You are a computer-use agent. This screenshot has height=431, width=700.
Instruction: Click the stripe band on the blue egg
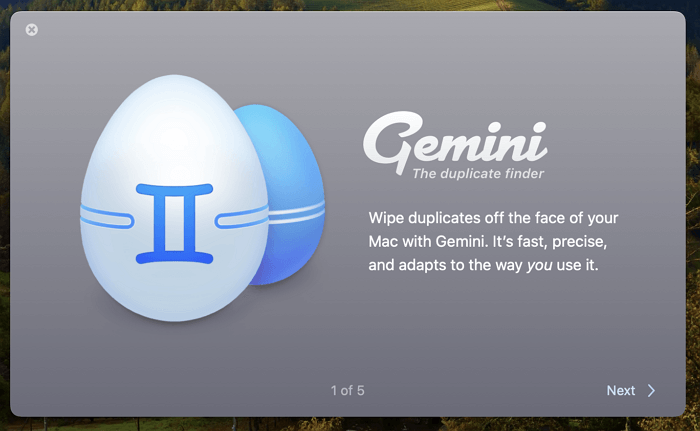[x=298, y=208]
